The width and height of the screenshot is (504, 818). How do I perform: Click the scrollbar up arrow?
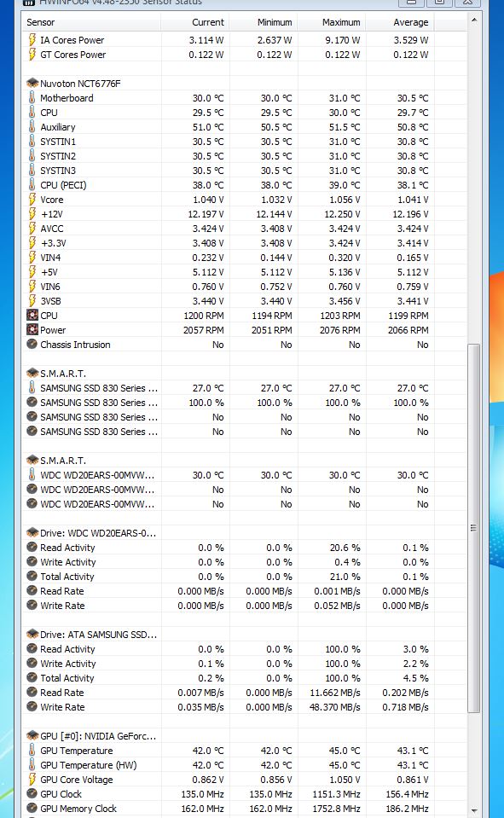click(474, 20)
